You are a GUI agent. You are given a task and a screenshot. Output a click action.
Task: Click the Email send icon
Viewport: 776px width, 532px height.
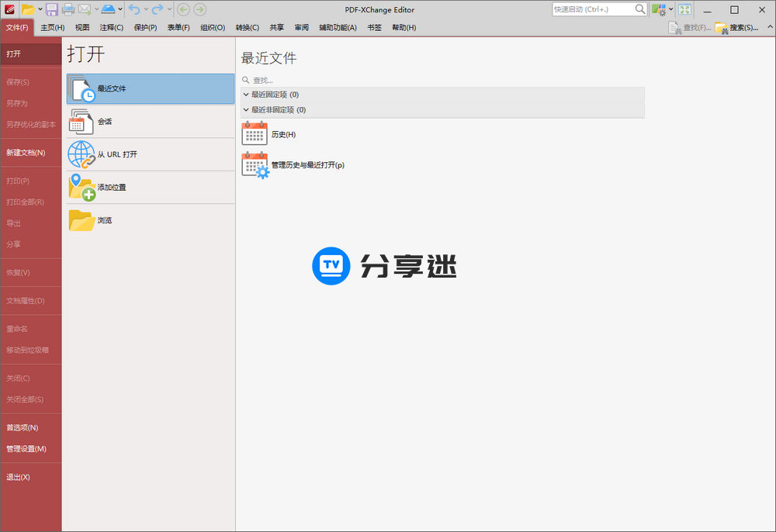[x=85, y=9]
